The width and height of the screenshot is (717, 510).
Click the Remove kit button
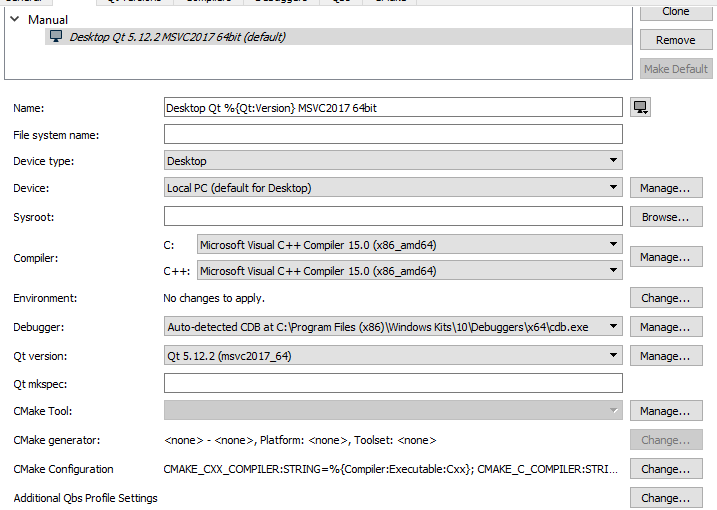676,40
